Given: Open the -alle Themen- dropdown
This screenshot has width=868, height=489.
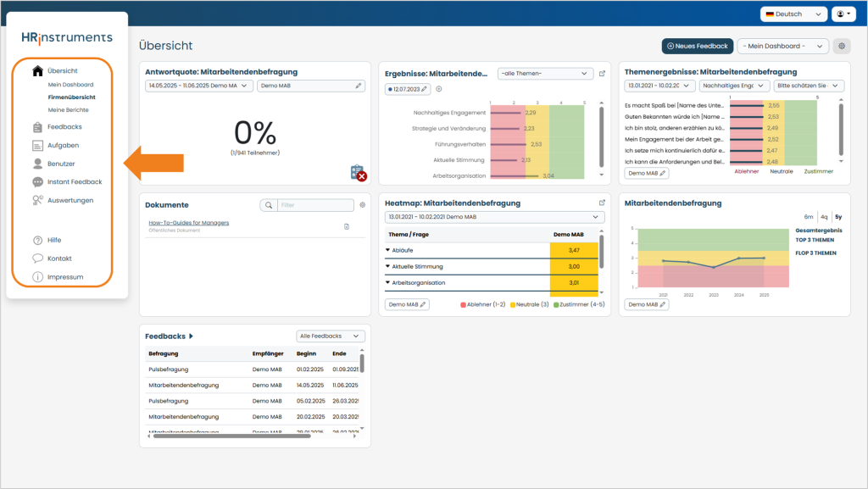Looking at the screenshot, I should pos(545,74).
